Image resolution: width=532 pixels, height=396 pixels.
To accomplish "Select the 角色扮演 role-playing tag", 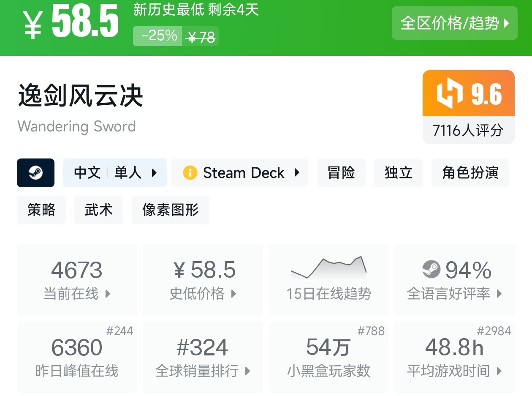I will [x=470, y=173].
